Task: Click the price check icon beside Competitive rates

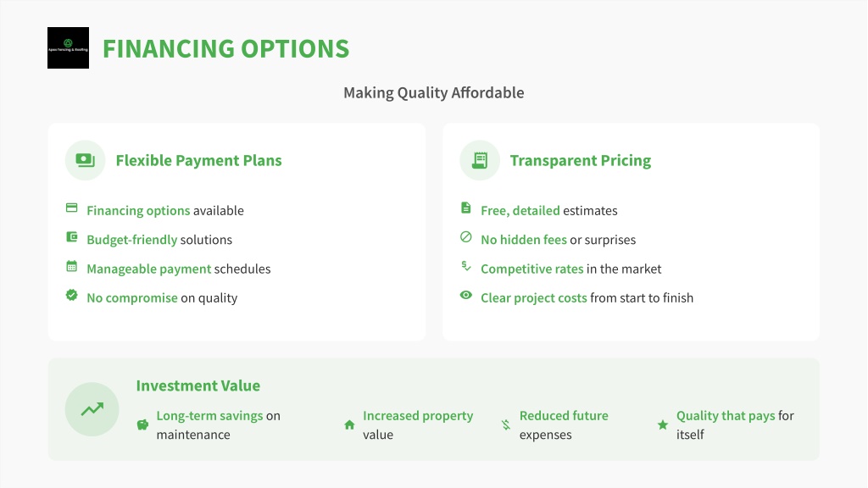Action: 466,267
